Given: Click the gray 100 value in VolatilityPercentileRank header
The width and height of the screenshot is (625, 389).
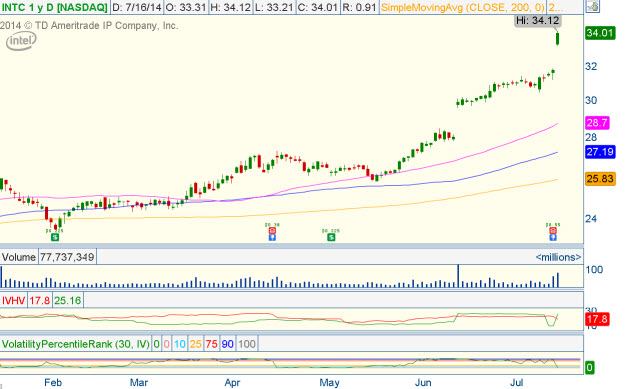Looking at the screenshot, I should pyautogui.click(x=247, y=344).
